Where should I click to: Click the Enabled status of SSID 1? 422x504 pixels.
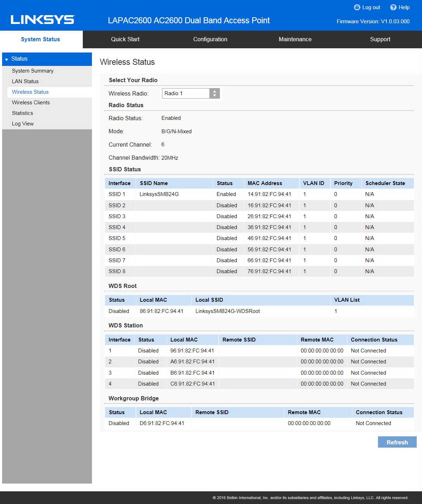click(226, 194)
